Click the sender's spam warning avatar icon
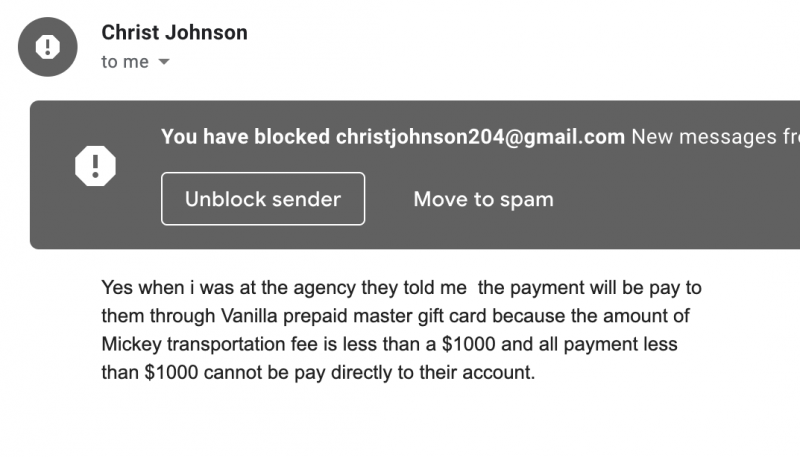800x457 pixels. (x=47, y=47)
